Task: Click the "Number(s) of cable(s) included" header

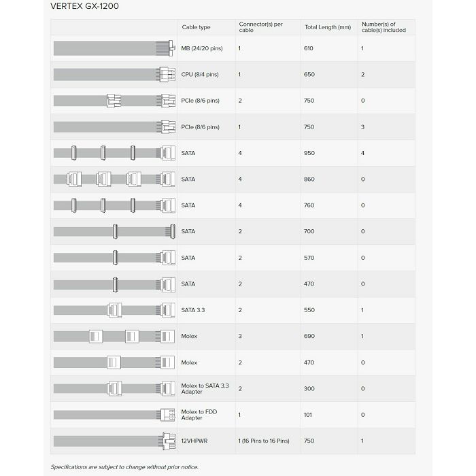Action: click(383, 27)
